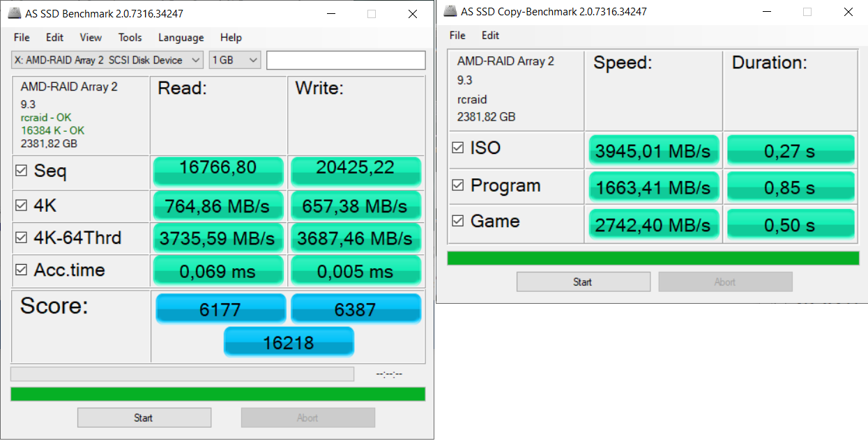
Task: Open the Help menu
Action: pos(231,38)
